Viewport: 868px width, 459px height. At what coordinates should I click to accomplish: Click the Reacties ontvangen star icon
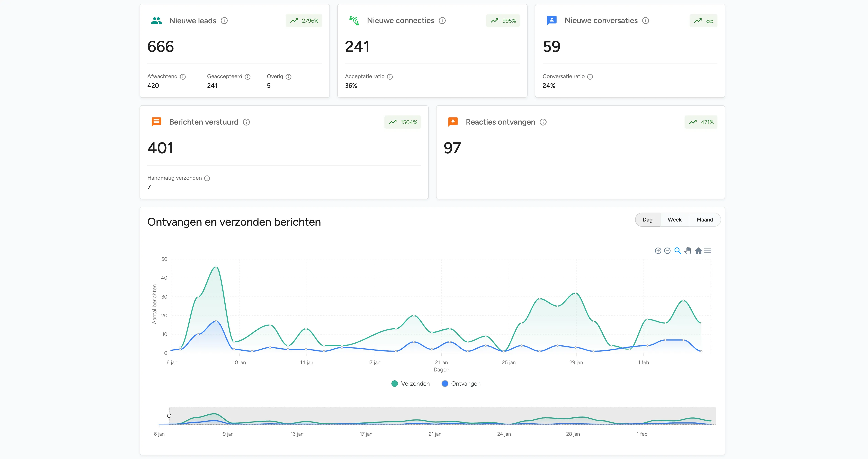(453, 122)
